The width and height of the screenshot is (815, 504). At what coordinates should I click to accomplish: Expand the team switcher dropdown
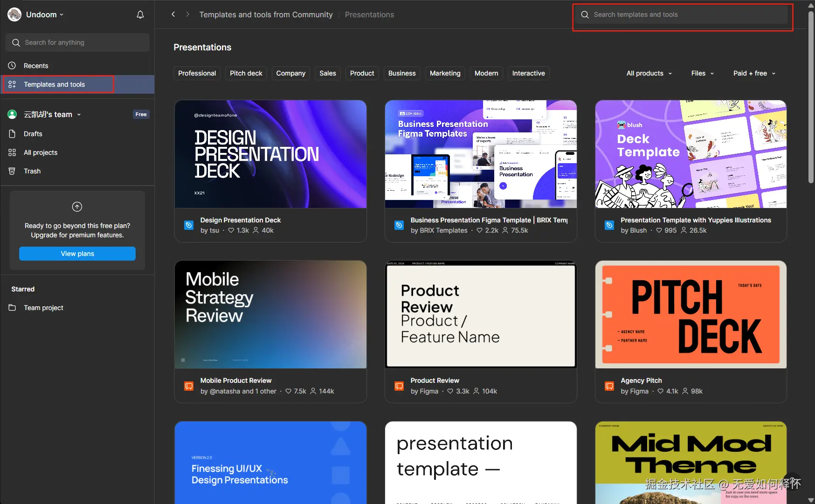coord(79,115)
